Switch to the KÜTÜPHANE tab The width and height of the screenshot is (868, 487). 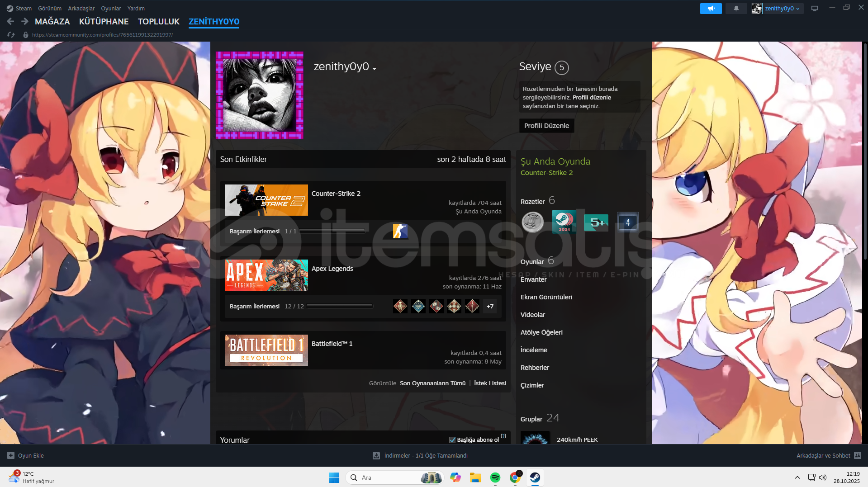coord(104,22)
